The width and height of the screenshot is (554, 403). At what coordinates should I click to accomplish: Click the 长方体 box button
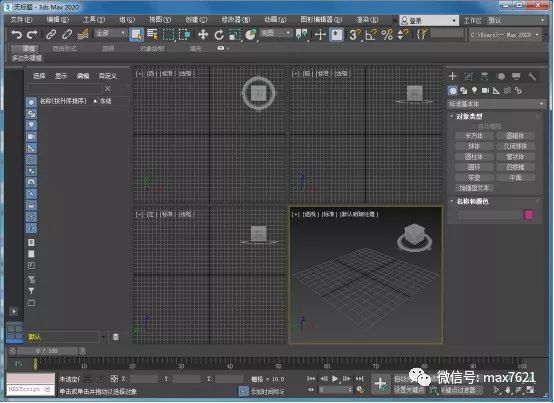pyautogui.click(x=474, y=136)
